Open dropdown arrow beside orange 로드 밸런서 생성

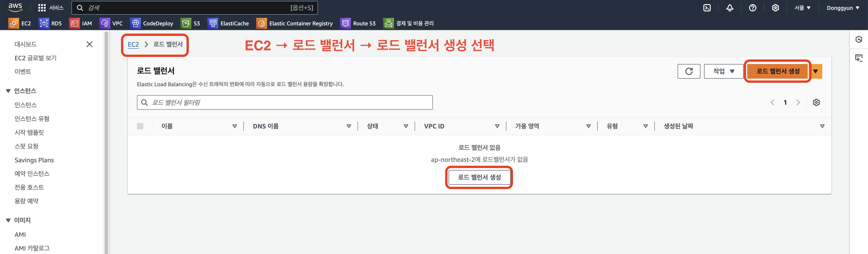pos(815,71)
